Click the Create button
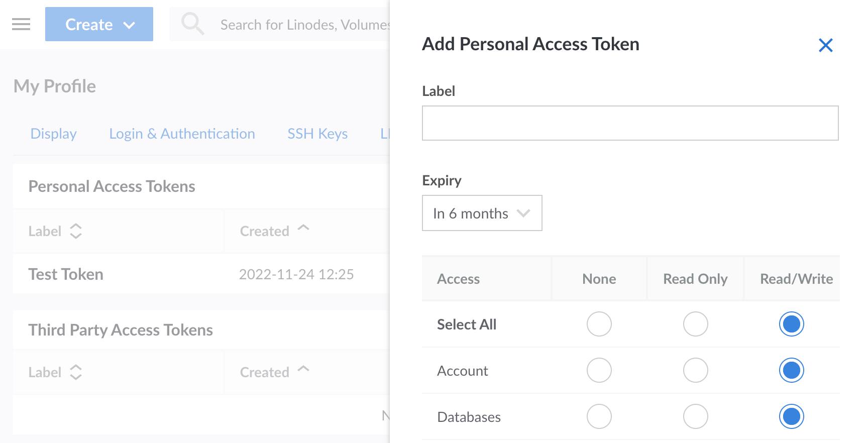The height and width of the screenshot is (443, 868). pyautogui.click(x=88, y=24)
